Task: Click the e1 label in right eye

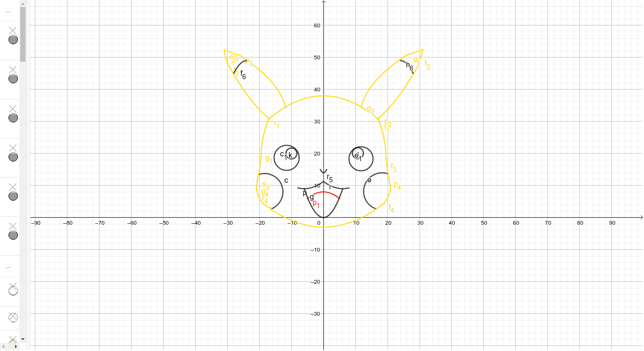Action: [x=357, y=156]
